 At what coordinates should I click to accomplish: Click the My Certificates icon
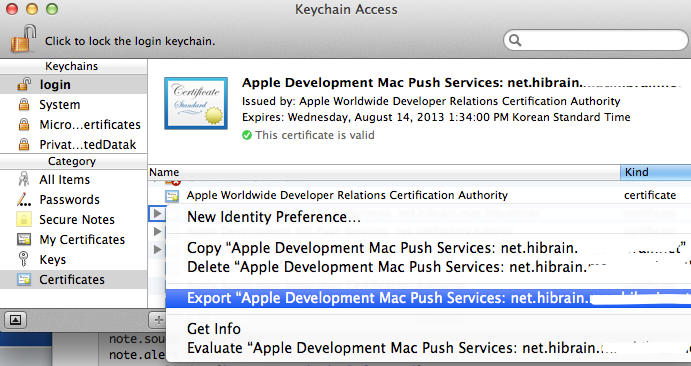24,240
